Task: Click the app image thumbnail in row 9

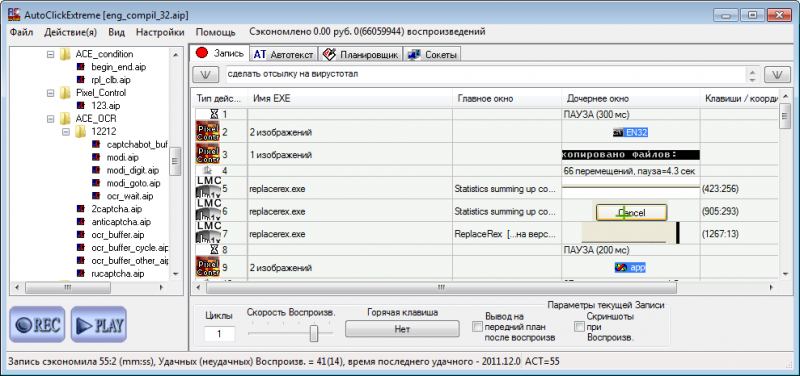Action: (631, 267)
